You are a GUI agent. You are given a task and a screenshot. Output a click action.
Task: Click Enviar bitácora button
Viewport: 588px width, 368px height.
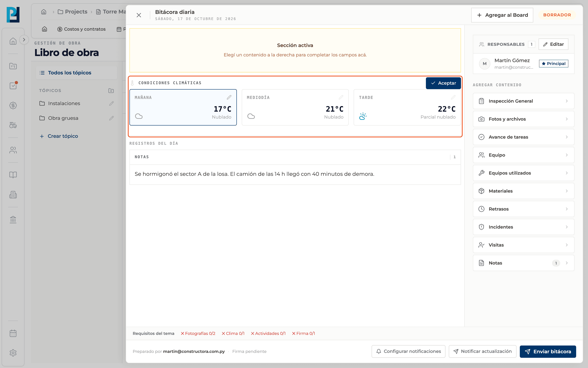click(x=548, y=351)
